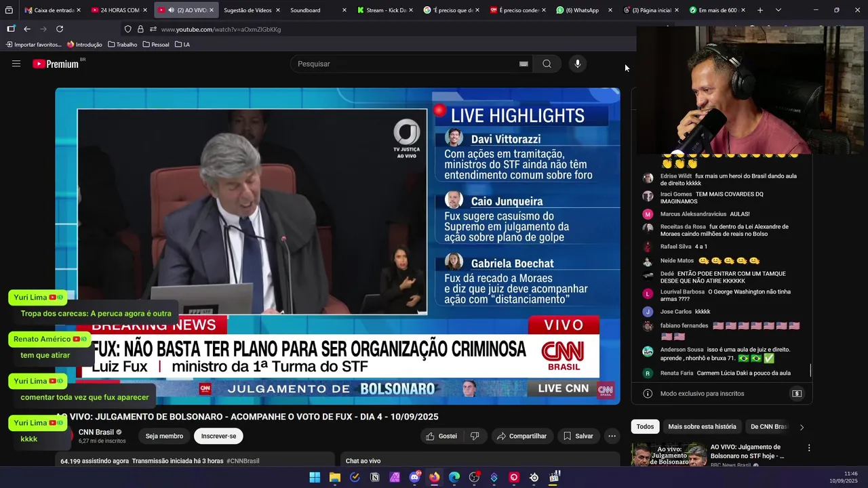Switch to WhatsApp tab
Screen dimensions: 868x488
(581, 10)
